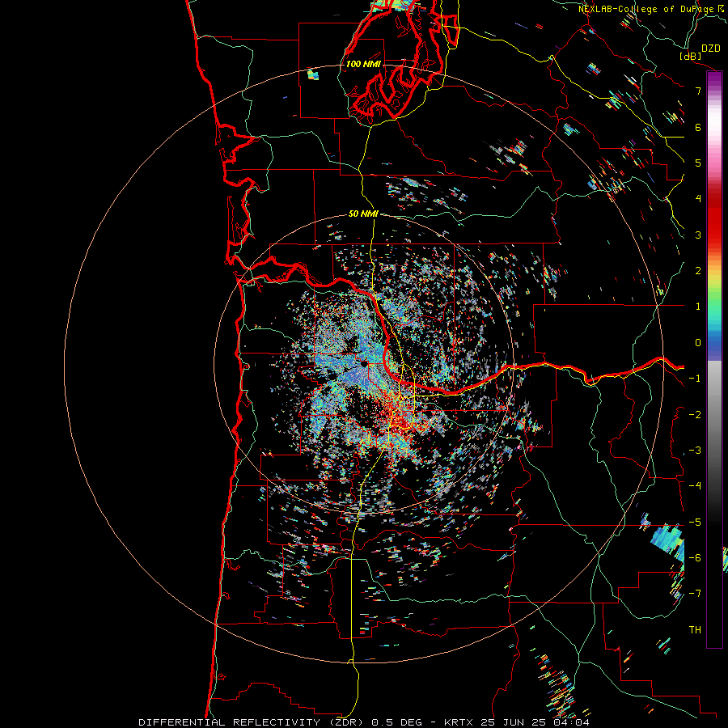
Task: Click the TH threshold label on the scale
Action: point(695,630)
